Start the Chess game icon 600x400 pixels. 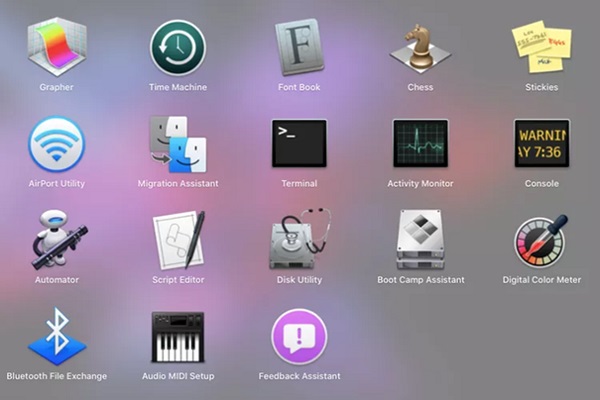pos(420,47)
